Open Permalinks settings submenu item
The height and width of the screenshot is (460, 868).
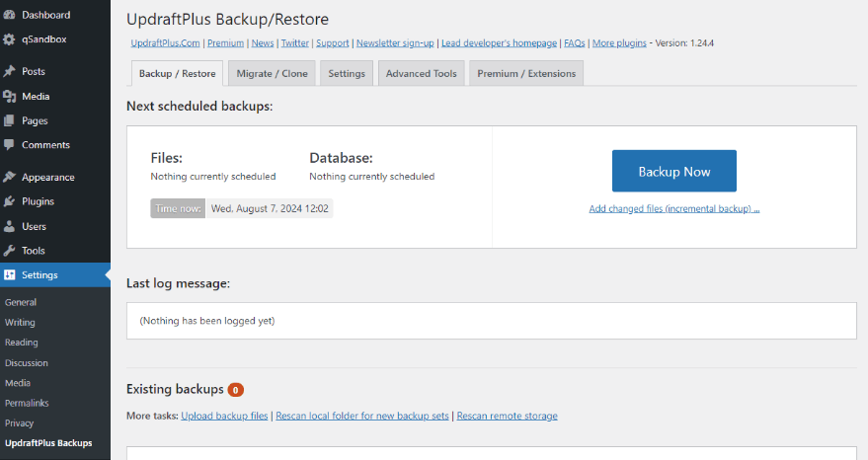point(27,403)
